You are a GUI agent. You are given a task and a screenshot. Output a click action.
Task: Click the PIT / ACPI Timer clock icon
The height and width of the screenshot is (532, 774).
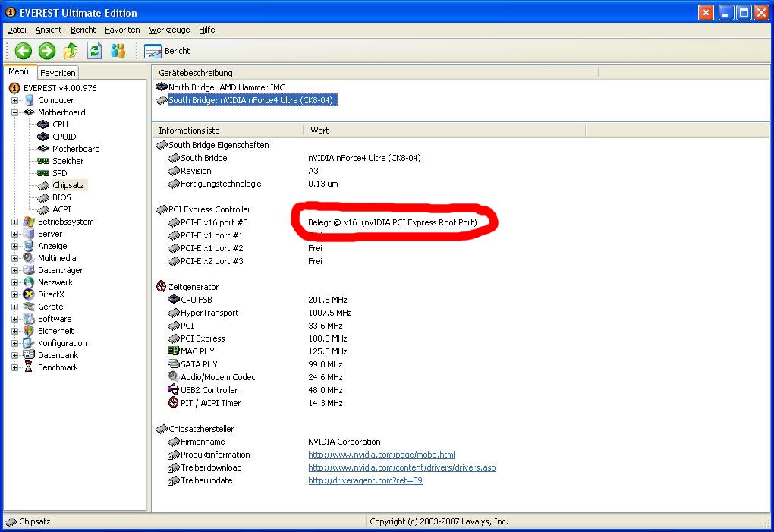pyautogui.click(x=173, y=403)
